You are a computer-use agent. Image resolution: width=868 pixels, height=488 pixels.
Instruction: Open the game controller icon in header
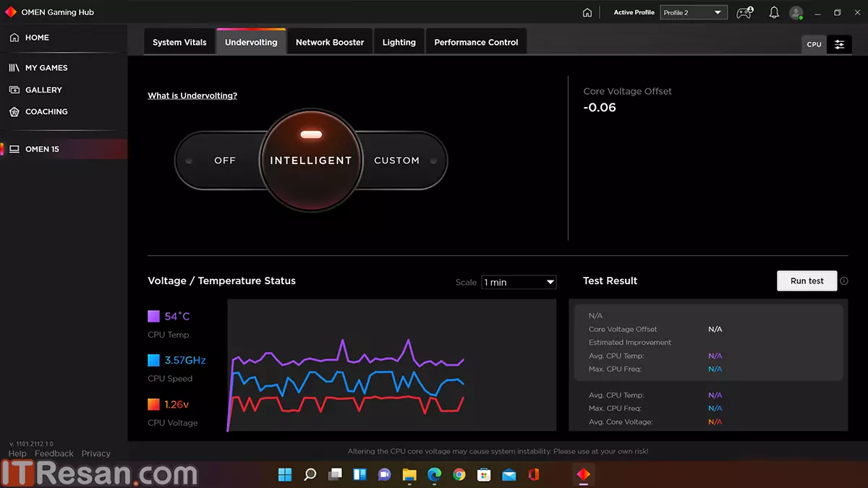point(744,12)
